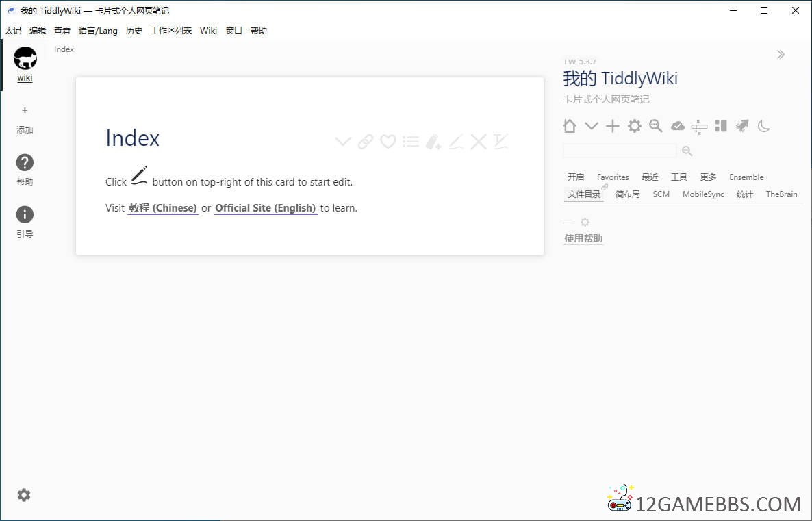Open 查看 menu
Screen dimensions: 812x521
(62, 31)
